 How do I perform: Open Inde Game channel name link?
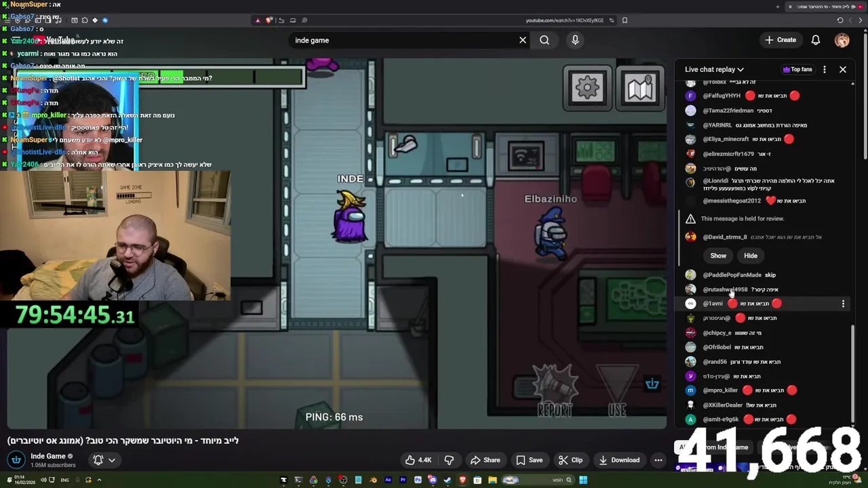tap(48, 456)
